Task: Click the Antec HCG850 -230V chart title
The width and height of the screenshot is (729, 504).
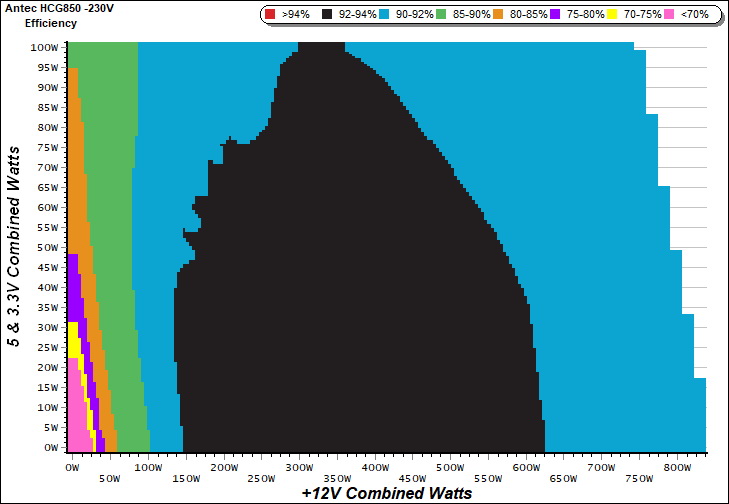Action: pyautogui.click(x=65, y=8)
